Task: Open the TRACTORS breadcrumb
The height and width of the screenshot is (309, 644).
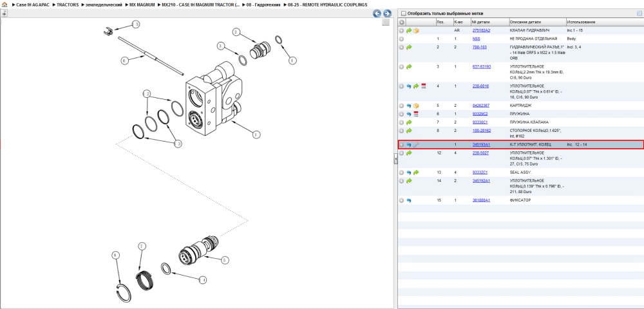Action: tap(68, 5)
